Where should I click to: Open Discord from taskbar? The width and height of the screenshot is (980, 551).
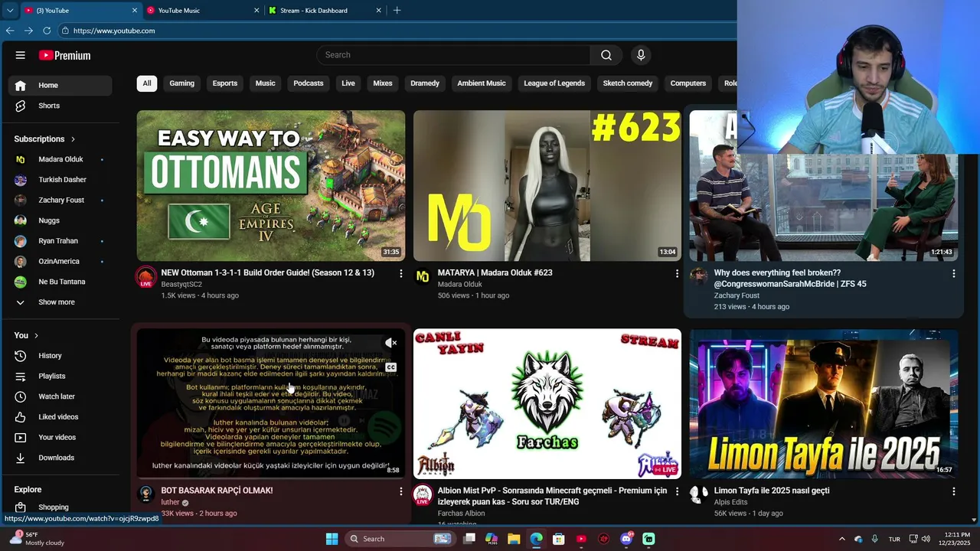pos(626,539)
